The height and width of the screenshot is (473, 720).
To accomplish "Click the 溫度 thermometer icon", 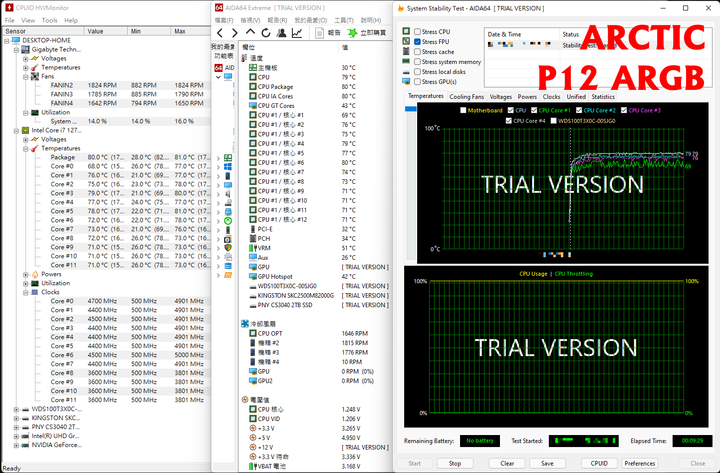I will pos(244,58).
